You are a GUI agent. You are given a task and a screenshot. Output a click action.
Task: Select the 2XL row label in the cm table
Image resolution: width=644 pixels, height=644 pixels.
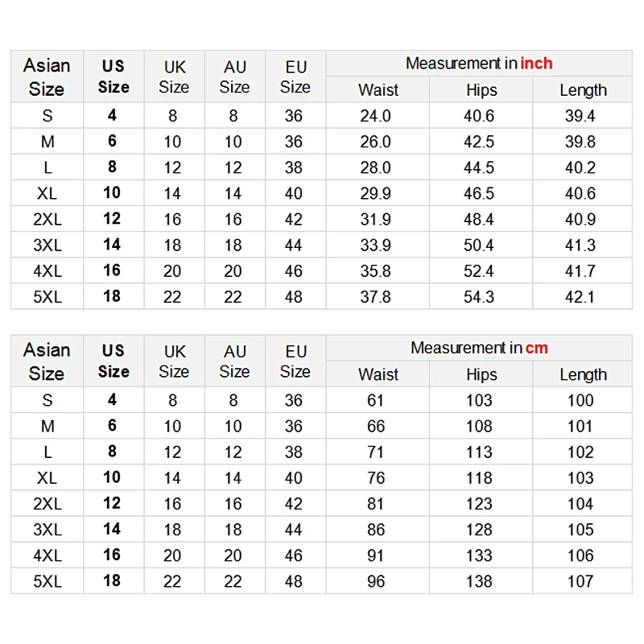coord(47,504)
